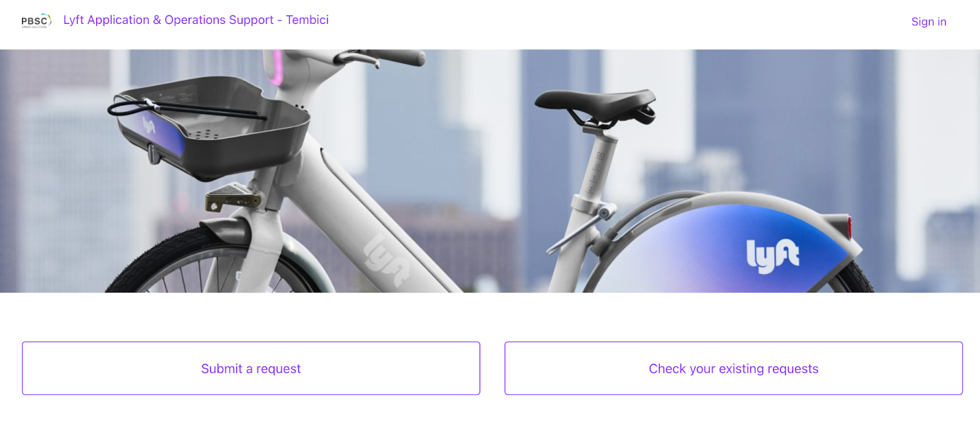Click the Sign in link

coord(929,21)
